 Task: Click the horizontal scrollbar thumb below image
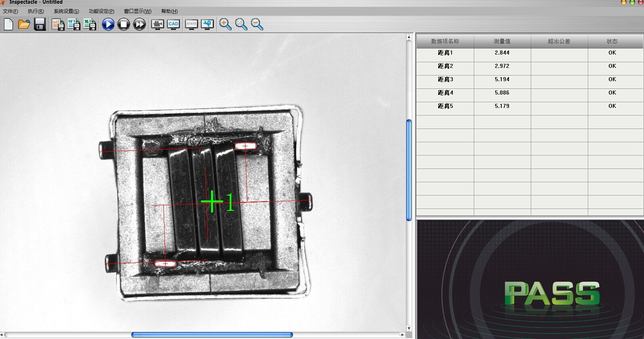[212, 335]
